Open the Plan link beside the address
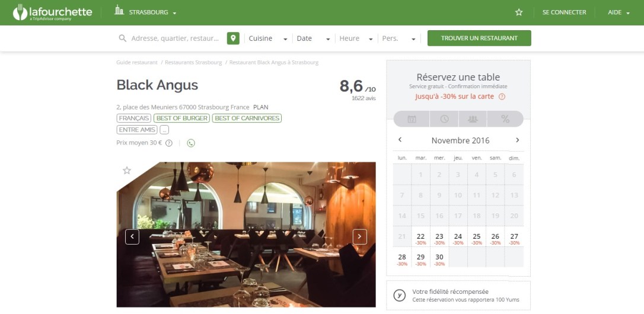644x314 pixels. click(261, 107)
